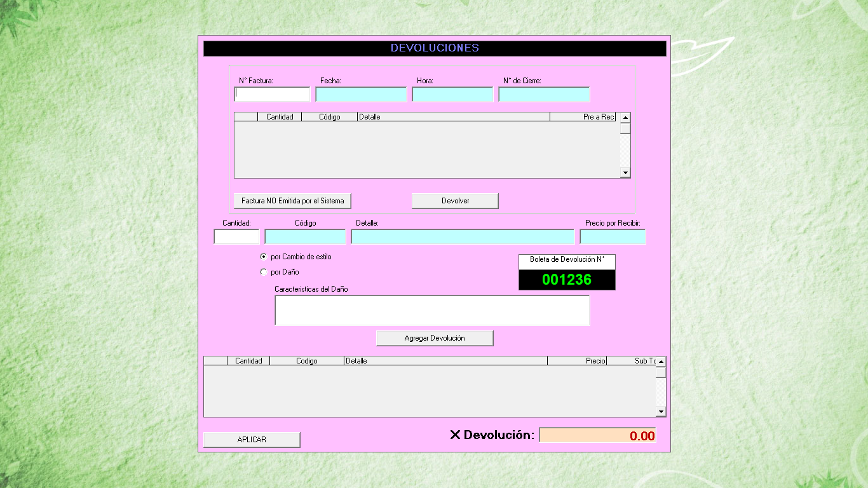Viewport: 868px width, 488px height.
Task: Click the Cantidad input box
Action: [236, 237]
